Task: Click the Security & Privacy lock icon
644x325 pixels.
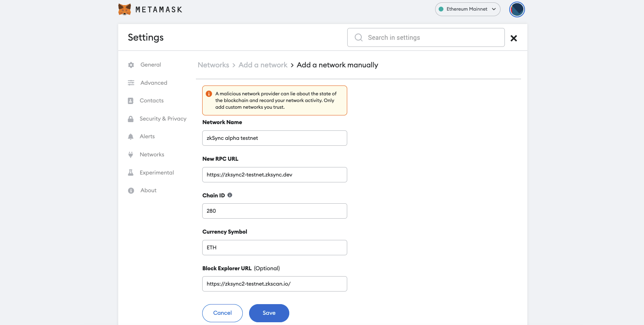Action: [130, 119]
